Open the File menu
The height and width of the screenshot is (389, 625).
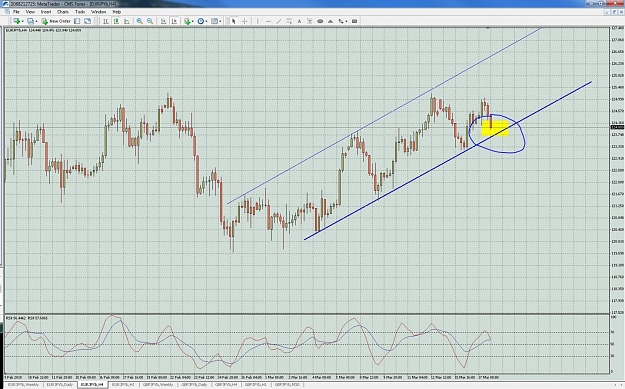click(x=16, y=12)
